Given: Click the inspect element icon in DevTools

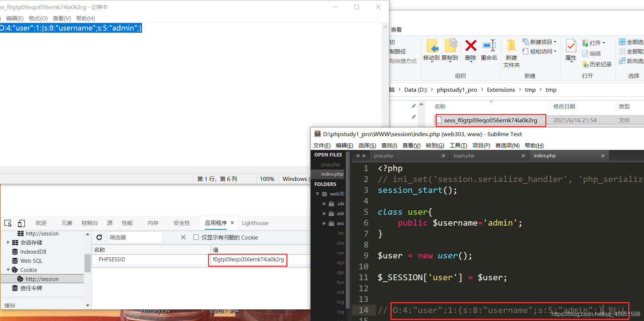Looking at the screenshot, I should 8,223.
